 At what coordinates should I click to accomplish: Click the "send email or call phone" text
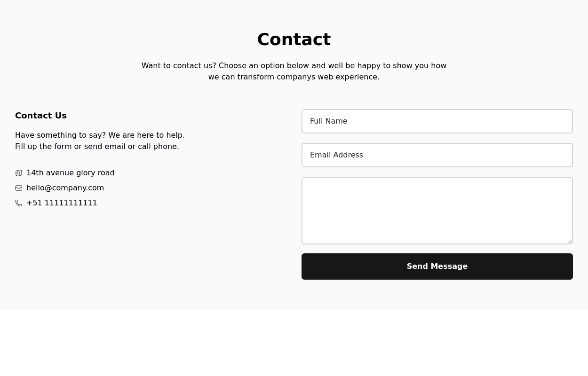click(x=132, y=147)
